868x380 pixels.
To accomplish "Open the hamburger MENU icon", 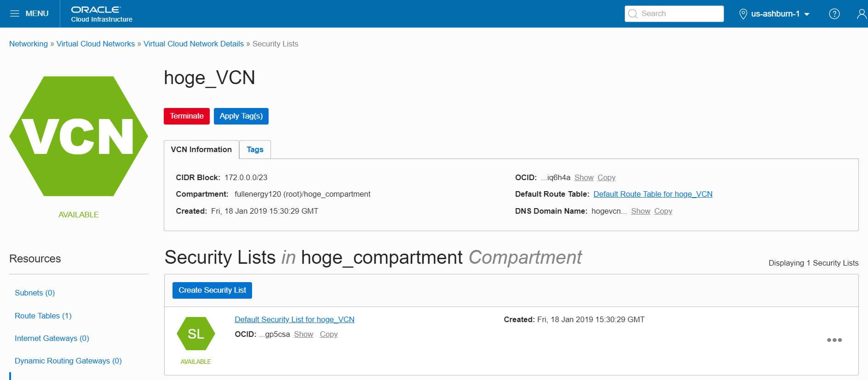I will coord(15,13).
